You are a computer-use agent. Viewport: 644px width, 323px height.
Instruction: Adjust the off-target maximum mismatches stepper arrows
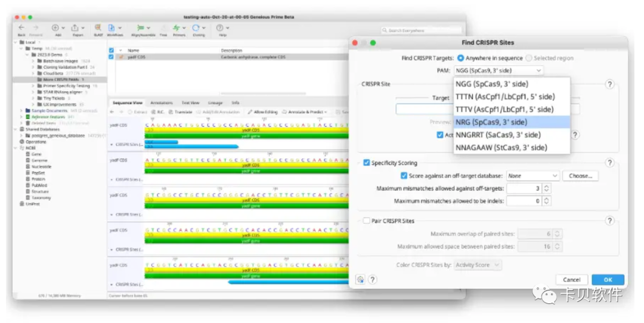tap(546, 188)
